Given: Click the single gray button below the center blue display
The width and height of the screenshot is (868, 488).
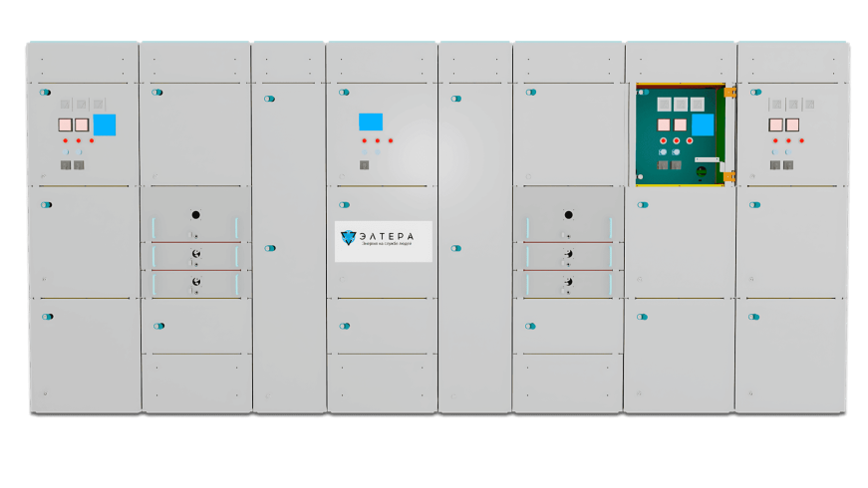Looking at the screenshot, I should pyautogui.click(x=365, y=165).
